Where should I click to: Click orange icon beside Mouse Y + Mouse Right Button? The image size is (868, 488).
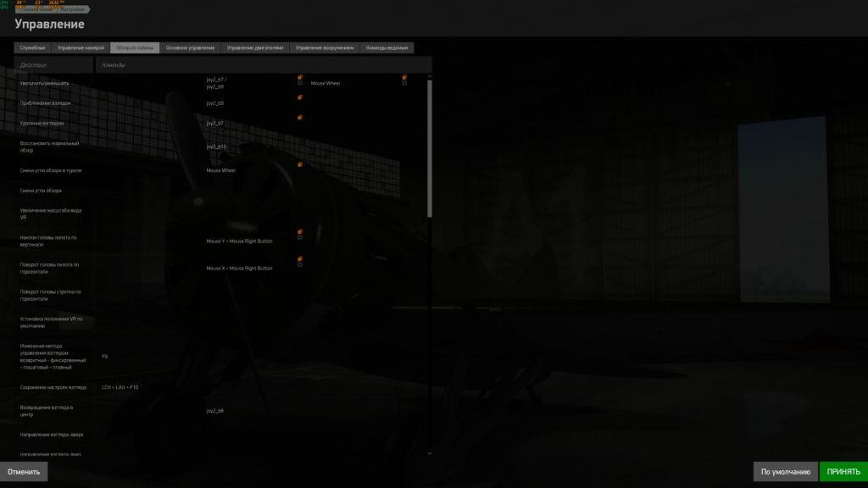pos(300,232)
